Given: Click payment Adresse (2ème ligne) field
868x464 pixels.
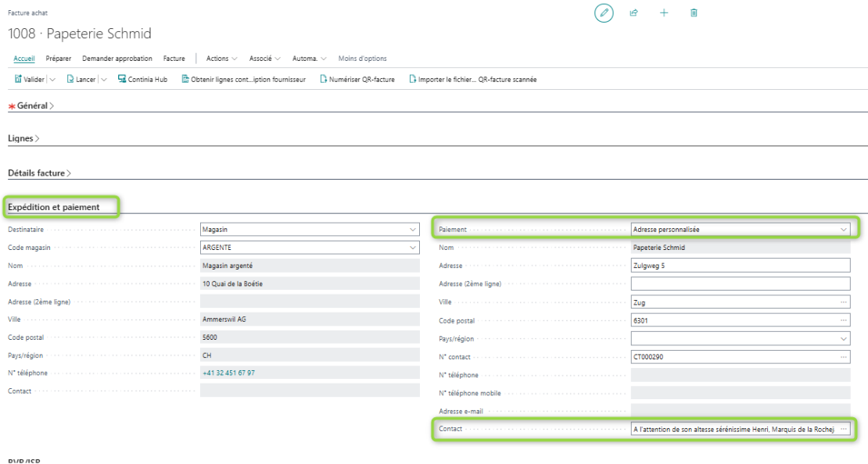Looking at the screenshot, I should click(x=740, y=284).
